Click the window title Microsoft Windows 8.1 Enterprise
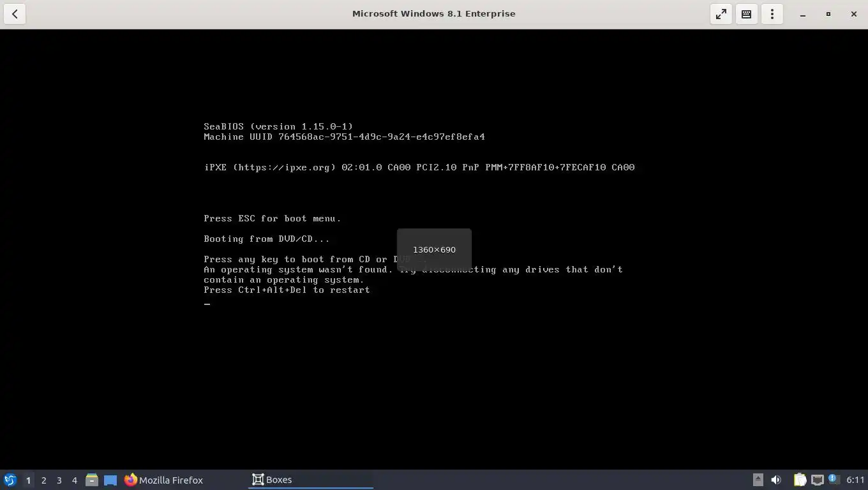This screenshot has height=490, width=868. 434,13
